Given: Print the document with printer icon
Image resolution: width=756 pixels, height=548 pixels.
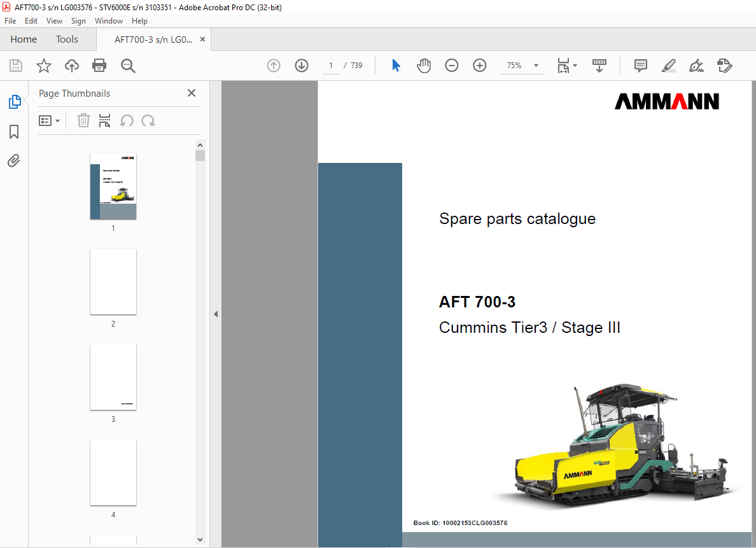Looking at the screenshot, I should point(99,66).
